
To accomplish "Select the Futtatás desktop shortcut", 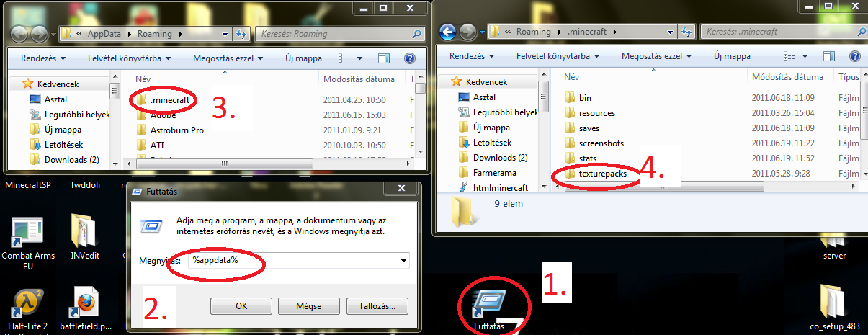I will (x=490, y=310).
